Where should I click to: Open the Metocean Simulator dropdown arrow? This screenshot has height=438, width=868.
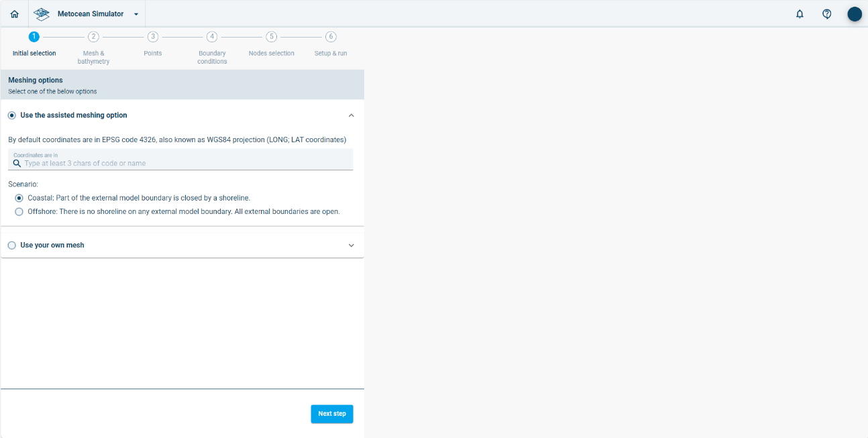[136, 14]
